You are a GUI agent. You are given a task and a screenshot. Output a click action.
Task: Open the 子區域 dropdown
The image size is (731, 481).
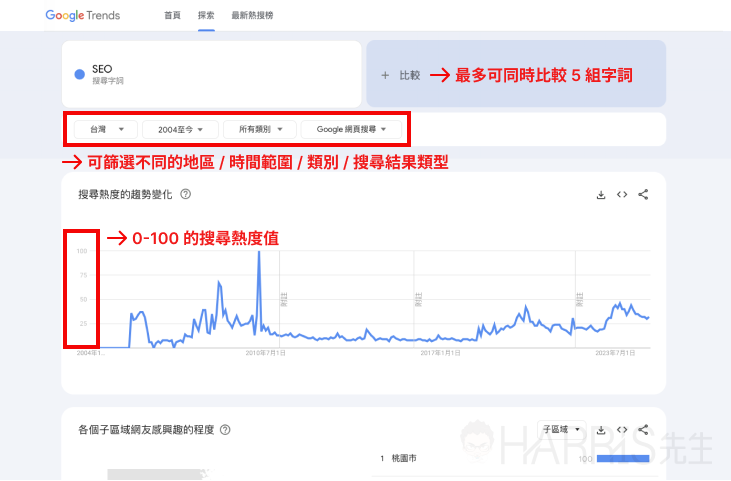pos(561,429)
